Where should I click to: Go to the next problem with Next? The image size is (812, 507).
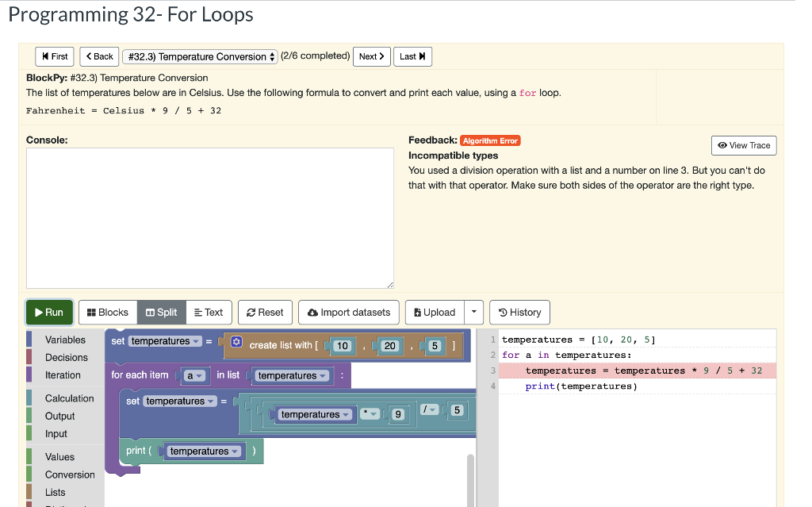[x=371, y=56]
